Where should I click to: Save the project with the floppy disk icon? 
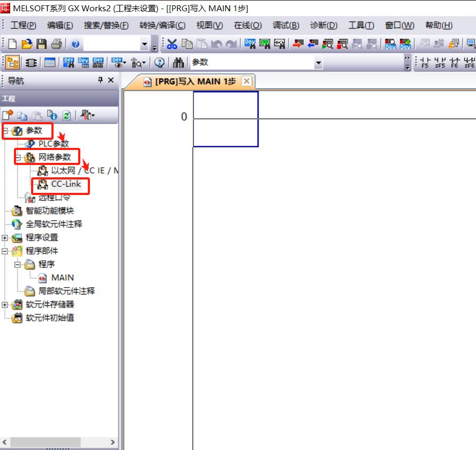click(x=41, y=44)
